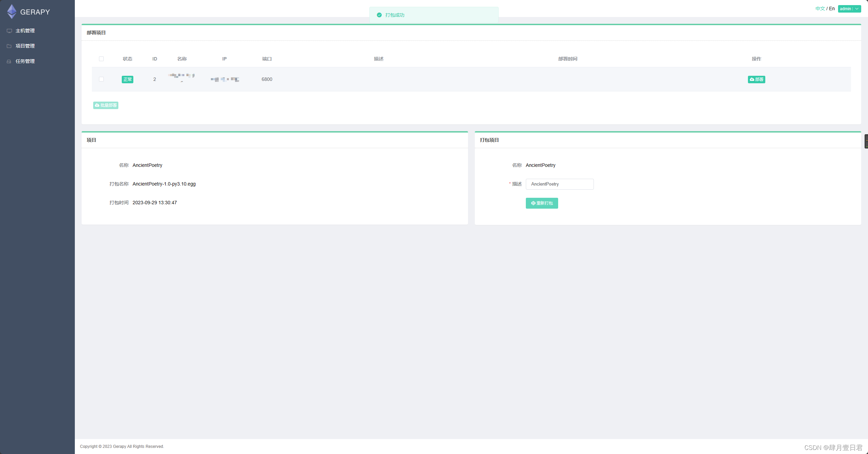Click the Gerapy logo icon
Screen dimensions: 868x454
[12, 12]
